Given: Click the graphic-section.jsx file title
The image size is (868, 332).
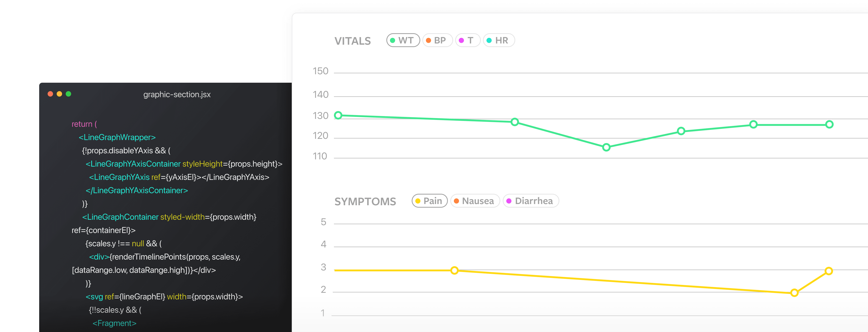Looking at the screenshot, I should coord(177,95).
